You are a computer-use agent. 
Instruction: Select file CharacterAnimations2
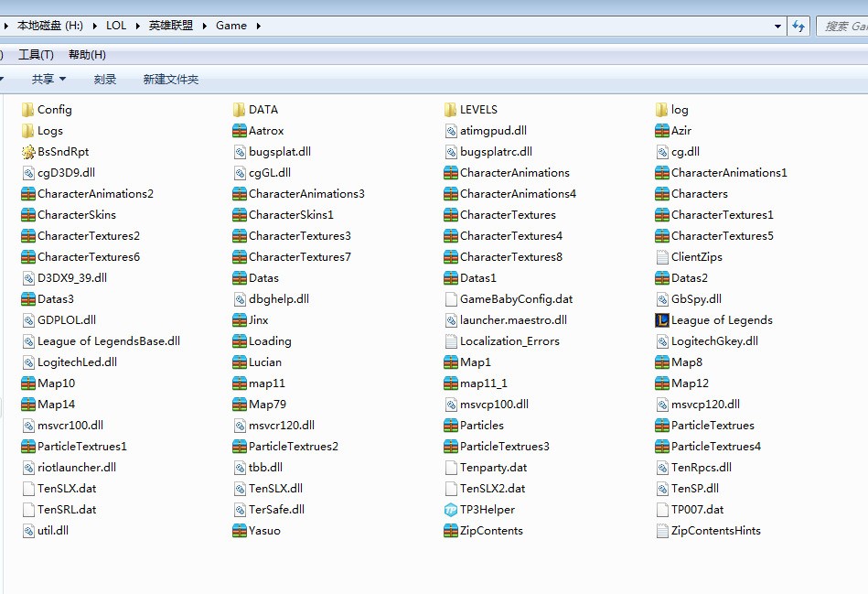pos(88,194)
